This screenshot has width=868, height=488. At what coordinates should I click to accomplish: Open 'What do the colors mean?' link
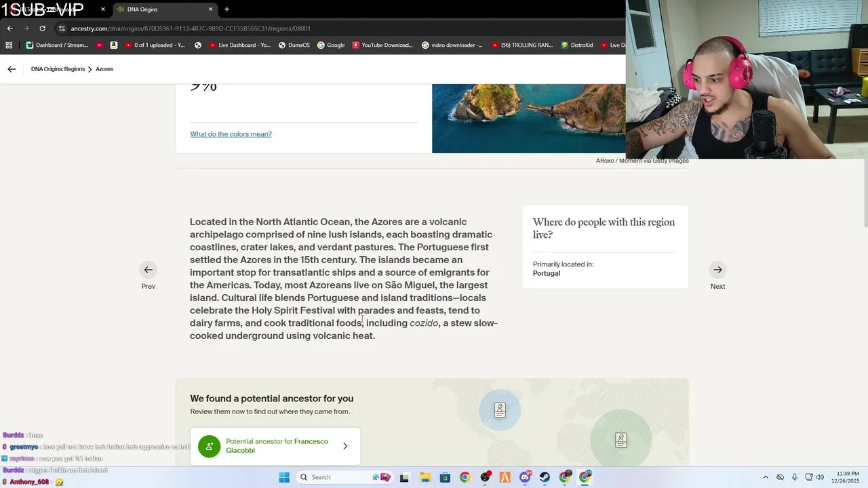click(x=231, y=134)
